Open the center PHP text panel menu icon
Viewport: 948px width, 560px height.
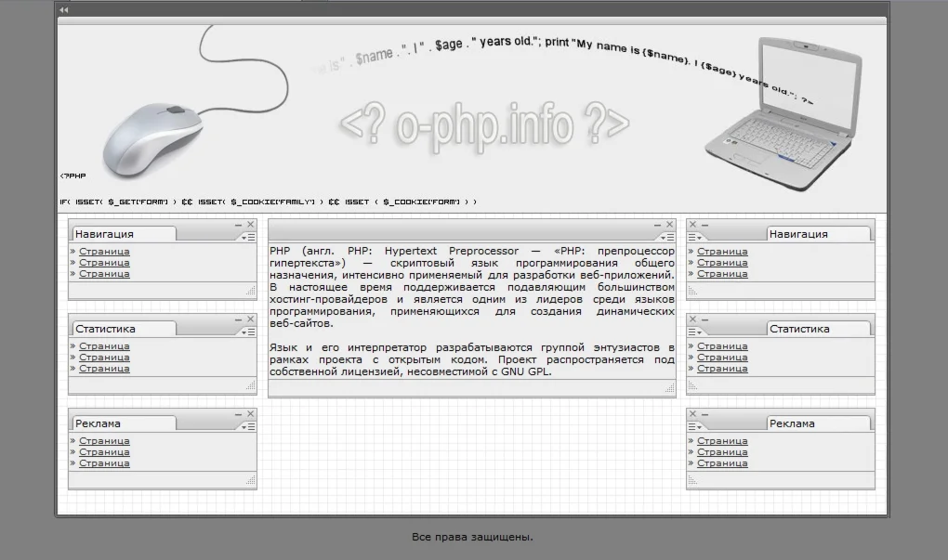667,238
